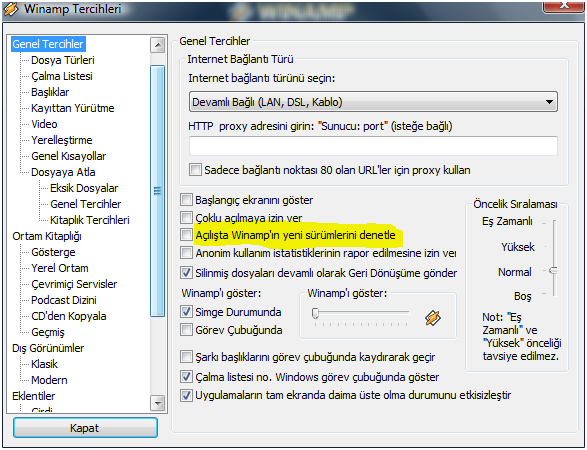The width and height of the screenshot is (587, 450).
Task: Click tree scrollbar down arrow
Action: tap(158, 403)
